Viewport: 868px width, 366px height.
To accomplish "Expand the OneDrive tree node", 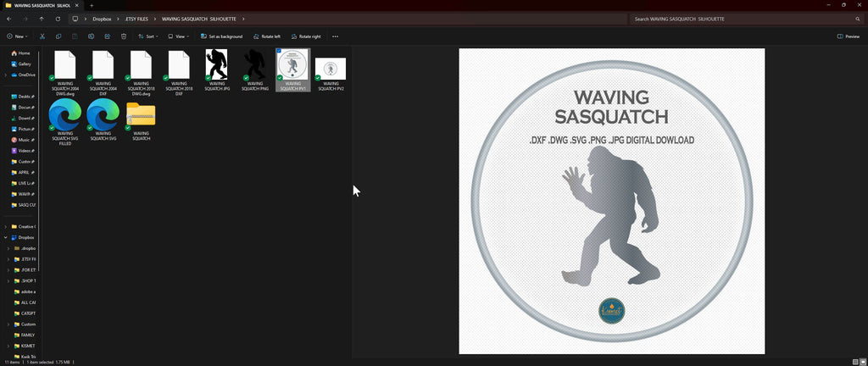I will [x=6, y=75].
